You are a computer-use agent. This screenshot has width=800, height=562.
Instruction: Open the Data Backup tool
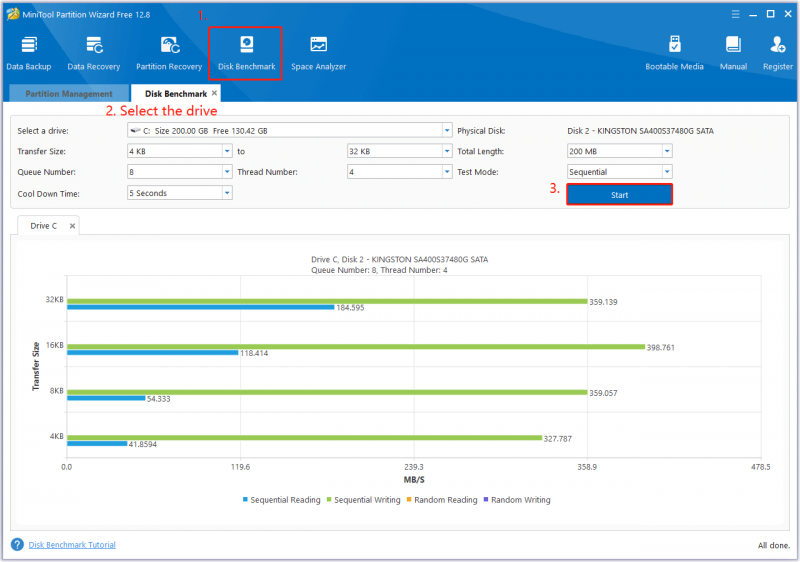point(29,53)
